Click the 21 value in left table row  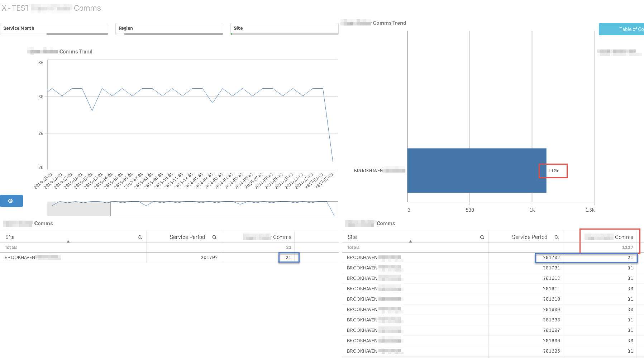click(x=288, y=258)
